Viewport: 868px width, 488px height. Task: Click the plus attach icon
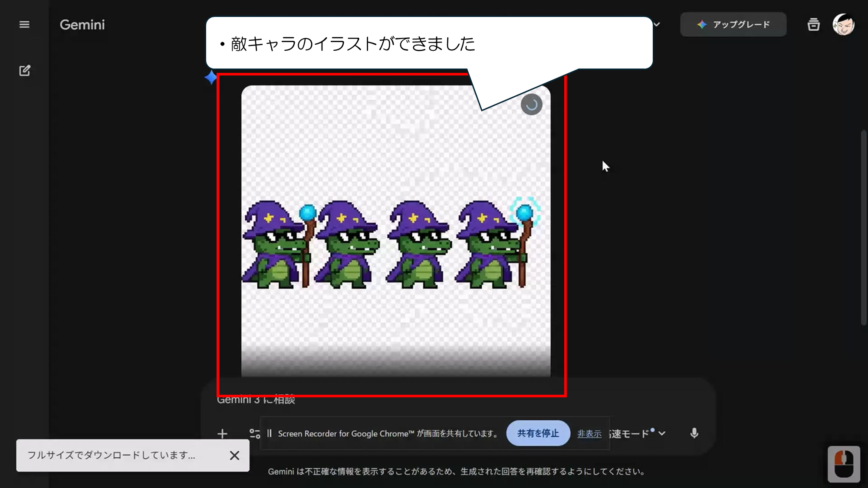point(222,433)
